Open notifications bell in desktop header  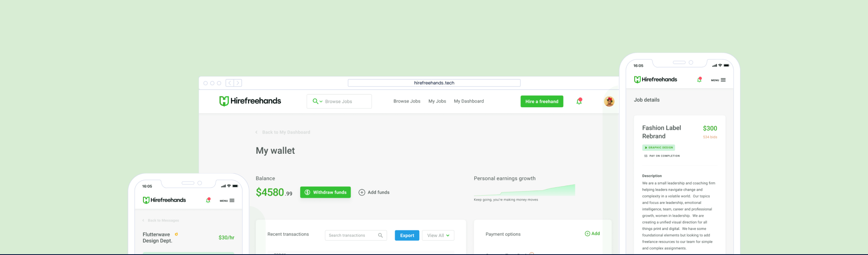[x=579, y=101]
